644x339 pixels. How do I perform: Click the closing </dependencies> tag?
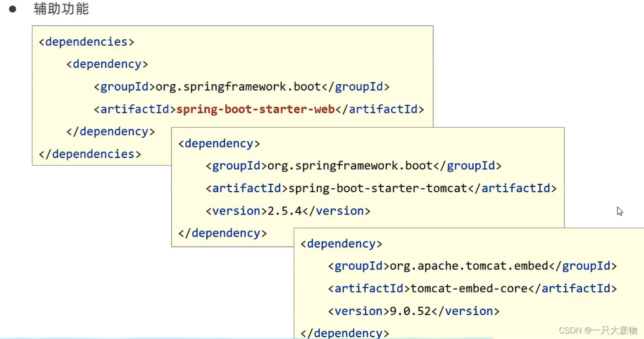[x=90, y=154]
